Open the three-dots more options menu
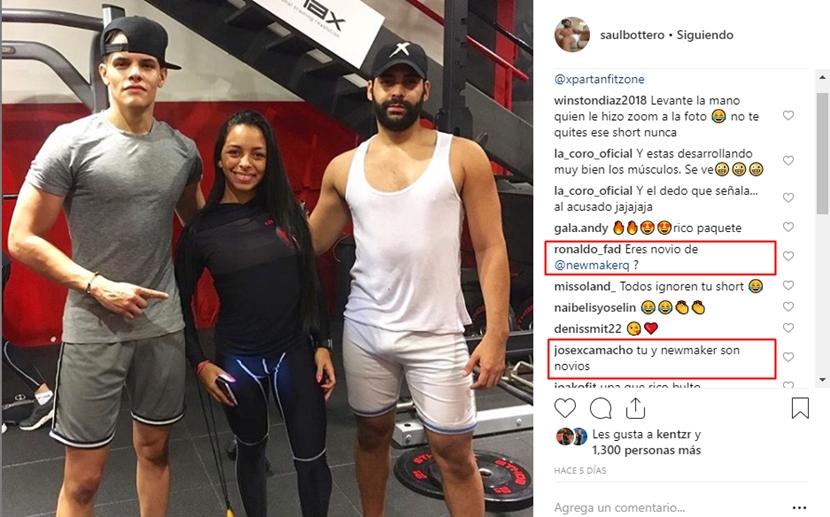The image size is (830, 517). click(799, 508)
